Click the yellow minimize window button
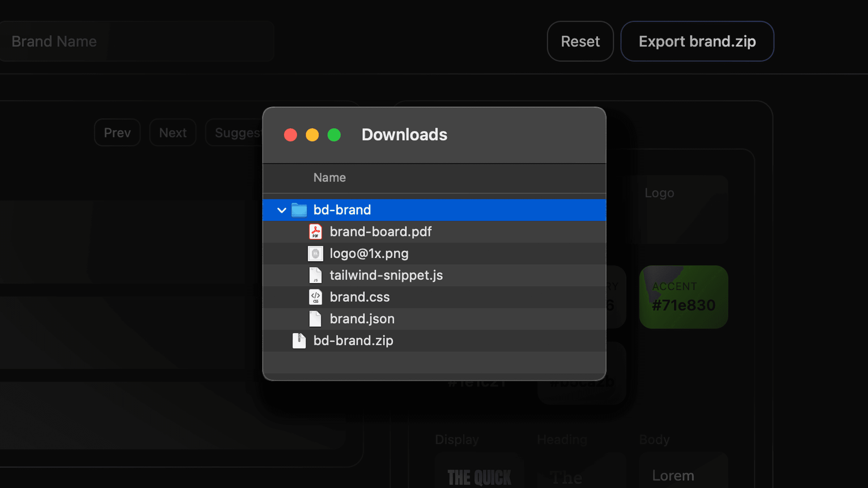Image resolution: width=868 pixels, height=488 pixels. (x=312, y=135)
